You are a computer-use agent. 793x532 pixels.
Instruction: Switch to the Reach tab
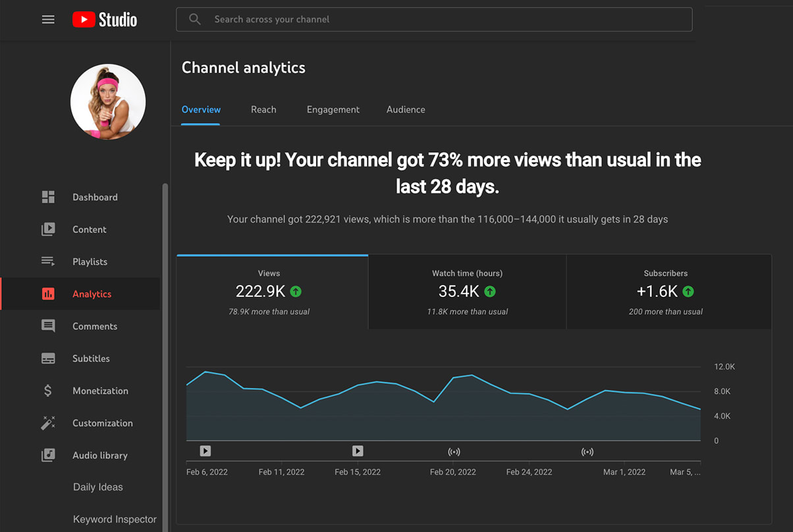[x=263, y=109]
